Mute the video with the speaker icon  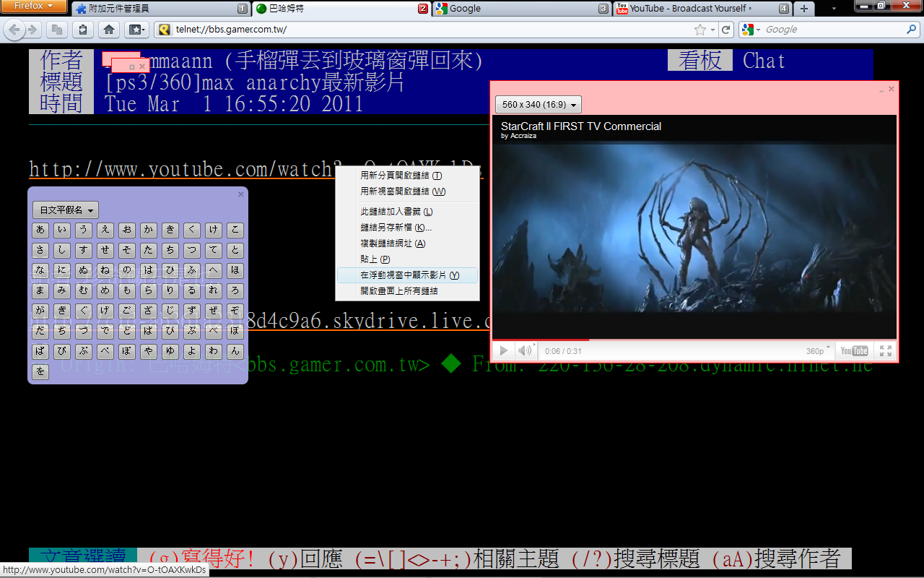[525, 351]
